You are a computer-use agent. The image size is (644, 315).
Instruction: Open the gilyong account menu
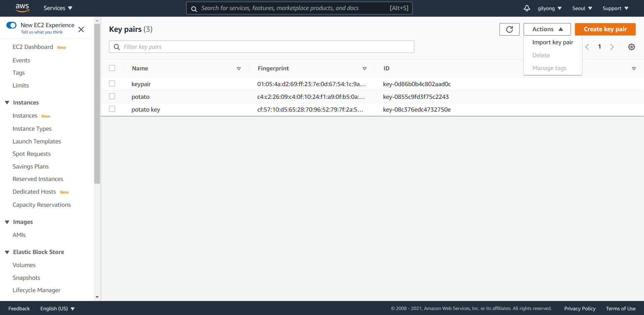[549, 8]
